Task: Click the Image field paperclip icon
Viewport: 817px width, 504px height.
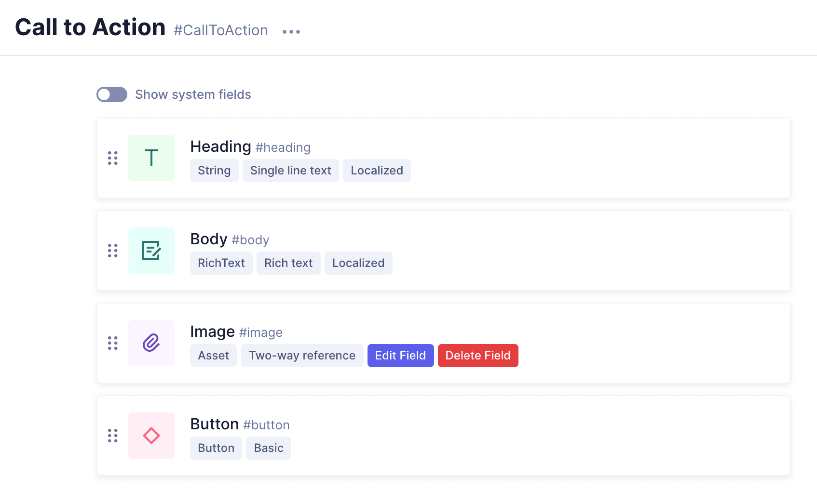Action: coord(151,343)
